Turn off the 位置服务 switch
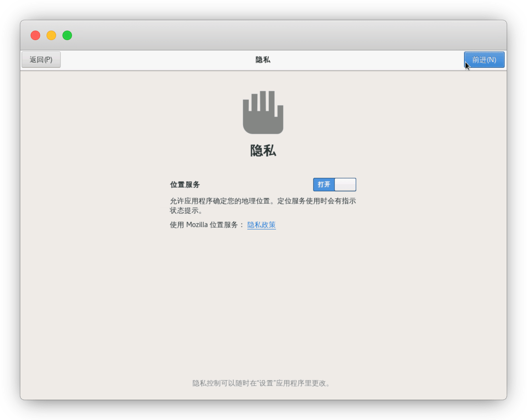This screenshot has width=527, height=420. [x=334, y=184]
